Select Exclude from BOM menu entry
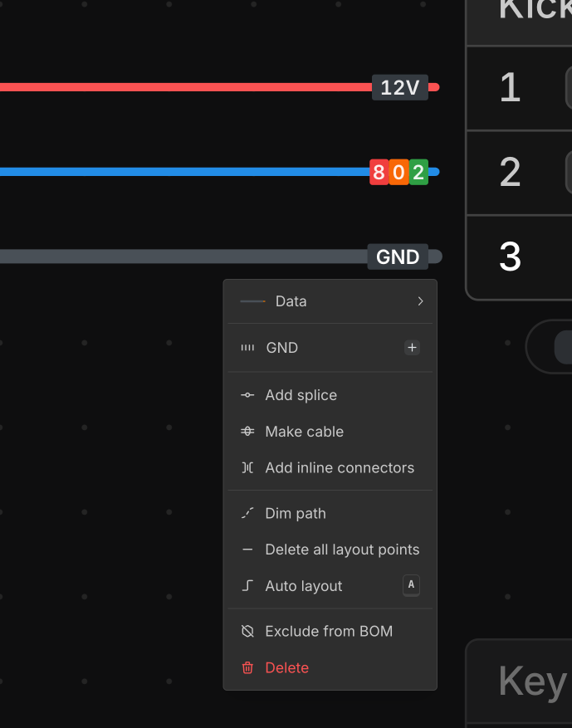 coord(329,632)
